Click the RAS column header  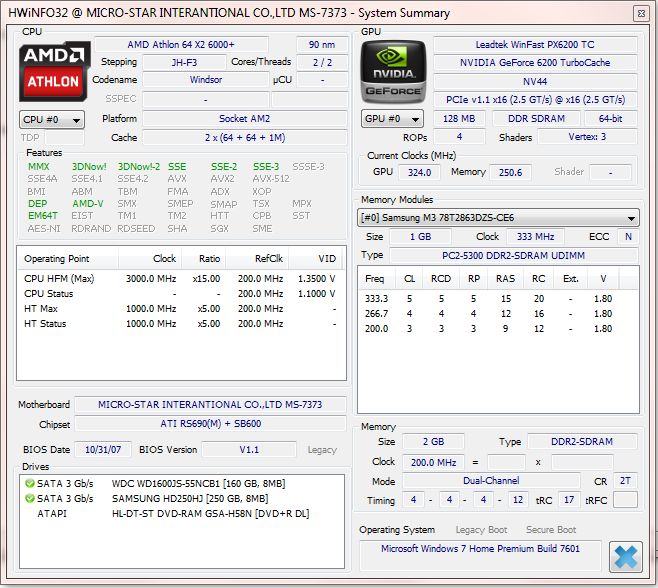pyautogui.click(x=505, y=279)
